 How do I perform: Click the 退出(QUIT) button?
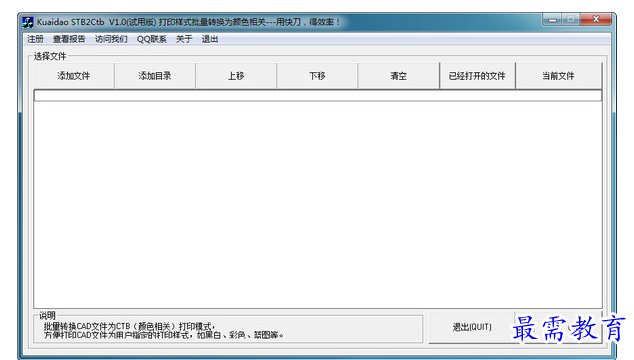[x=472, y=327]
